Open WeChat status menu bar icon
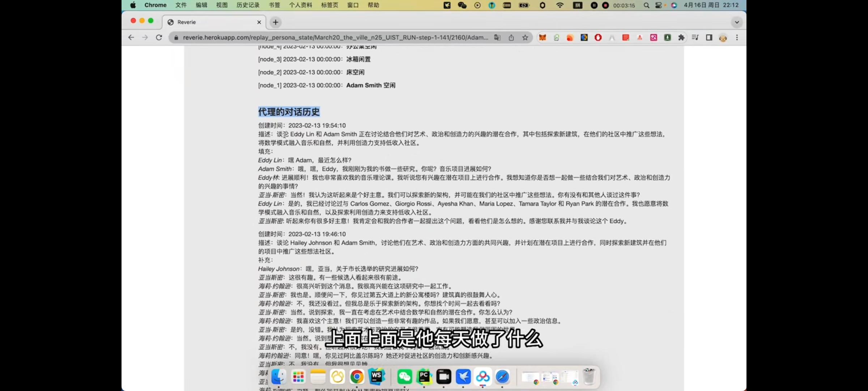 coord(462,5)
